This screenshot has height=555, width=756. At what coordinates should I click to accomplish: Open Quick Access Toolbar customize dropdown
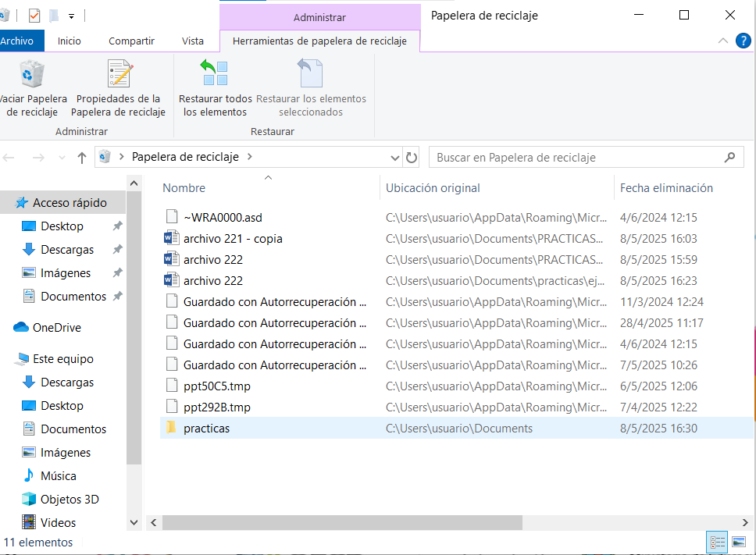click(72, 16)
